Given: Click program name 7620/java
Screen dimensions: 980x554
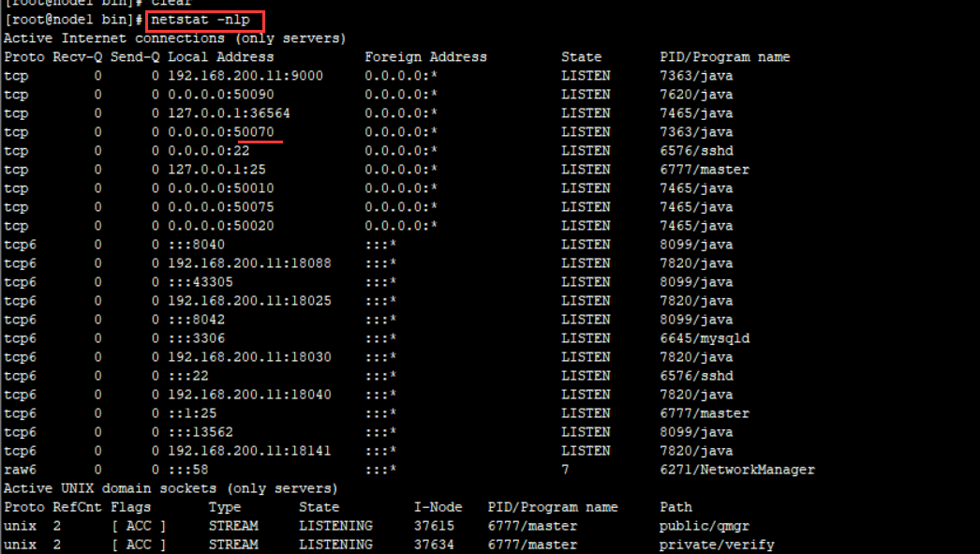Looking at the screenshot, I should 696,95.
